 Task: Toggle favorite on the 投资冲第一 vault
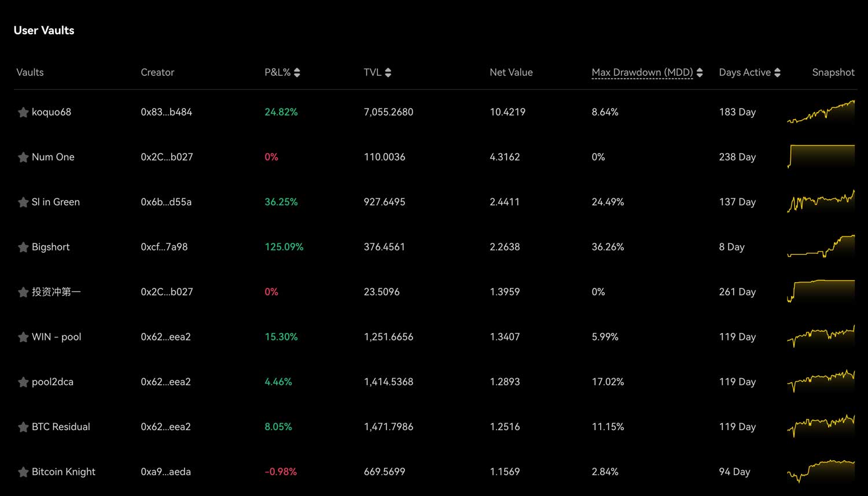tap(23, 292)
